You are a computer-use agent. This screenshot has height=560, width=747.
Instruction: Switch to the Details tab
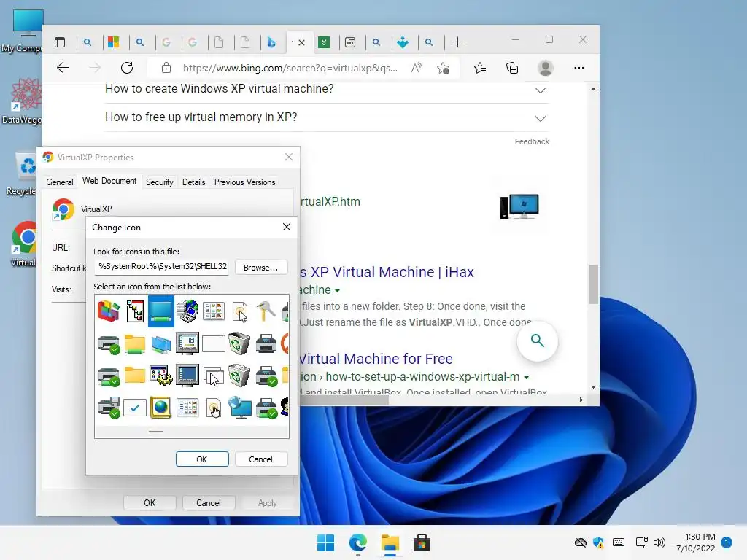[x=193, y=182]
